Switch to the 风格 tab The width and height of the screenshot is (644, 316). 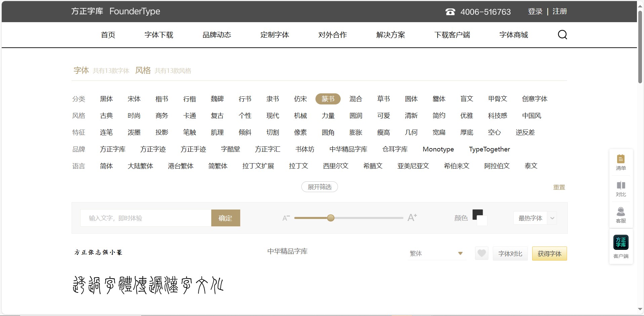click(143, 70)
